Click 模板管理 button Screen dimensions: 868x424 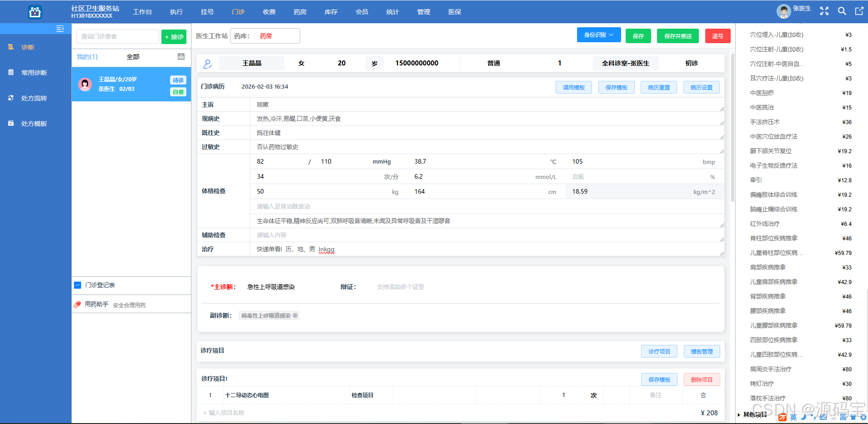pos(702,351)
